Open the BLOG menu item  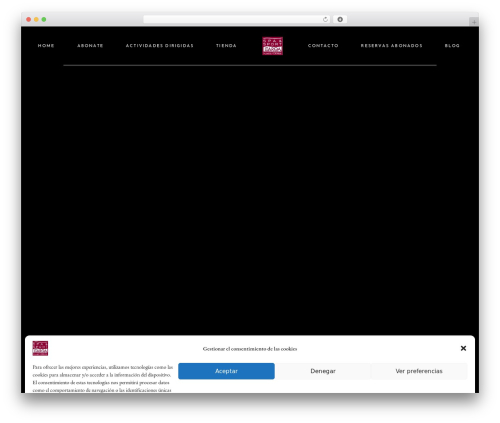click(452, 46)
